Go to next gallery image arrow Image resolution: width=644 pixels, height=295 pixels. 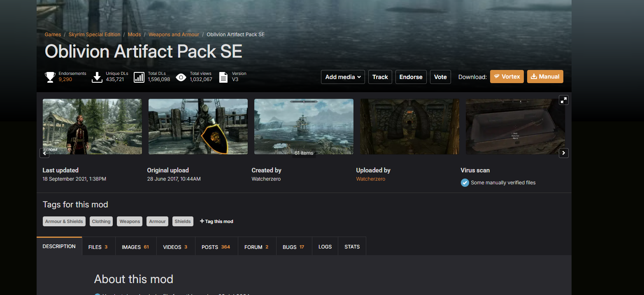[x=563, y=153]
